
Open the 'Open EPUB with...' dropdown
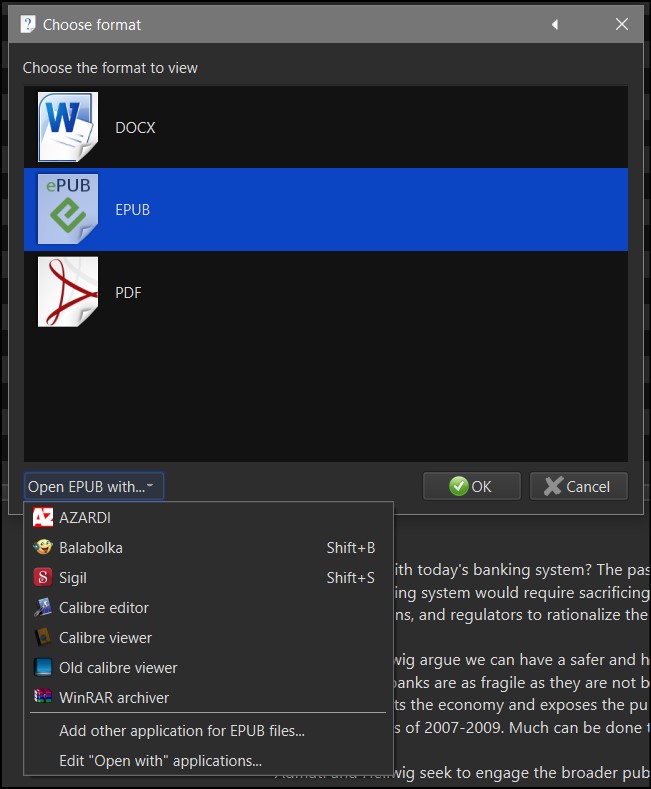pos(94,486)
